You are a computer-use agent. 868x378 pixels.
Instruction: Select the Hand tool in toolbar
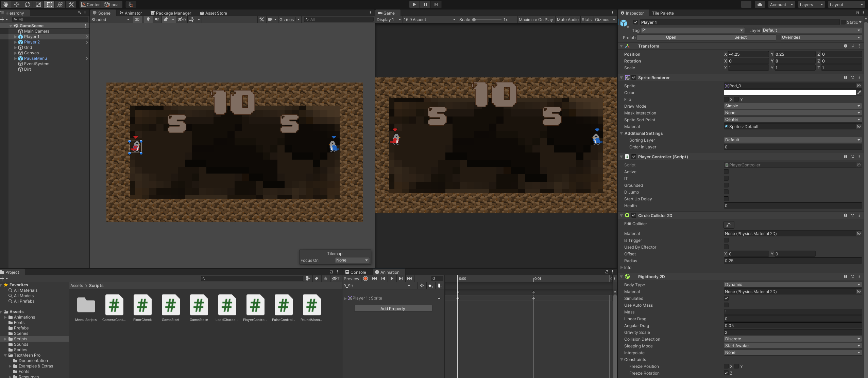click(6, 4)
